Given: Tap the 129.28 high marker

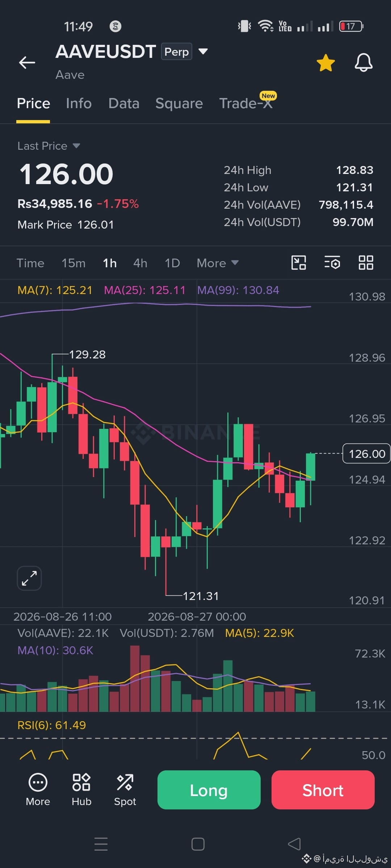Looking at the screenshot, I should 87,354.
